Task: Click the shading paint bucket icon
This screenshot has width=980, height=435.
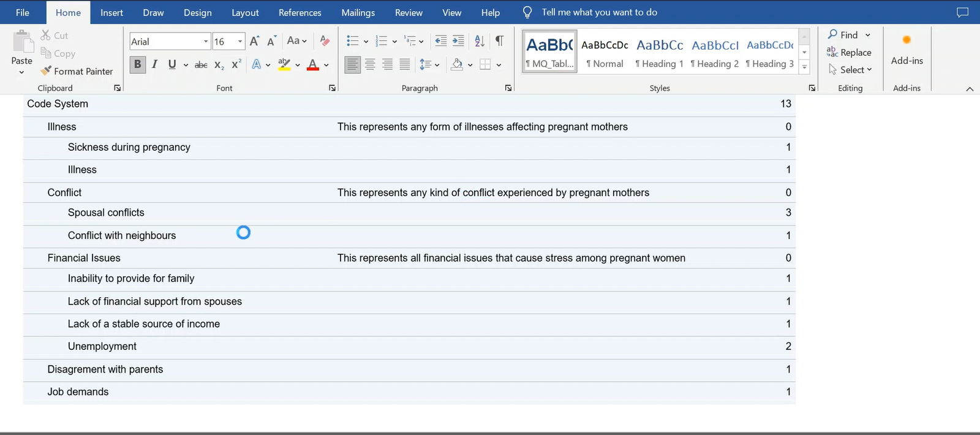Action: 457,64
